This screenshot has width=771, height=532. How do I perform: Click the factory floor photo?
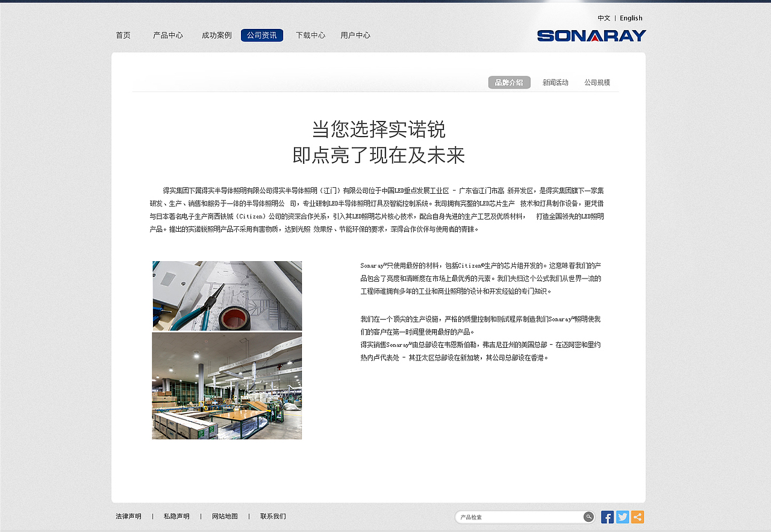coord(227,386)
